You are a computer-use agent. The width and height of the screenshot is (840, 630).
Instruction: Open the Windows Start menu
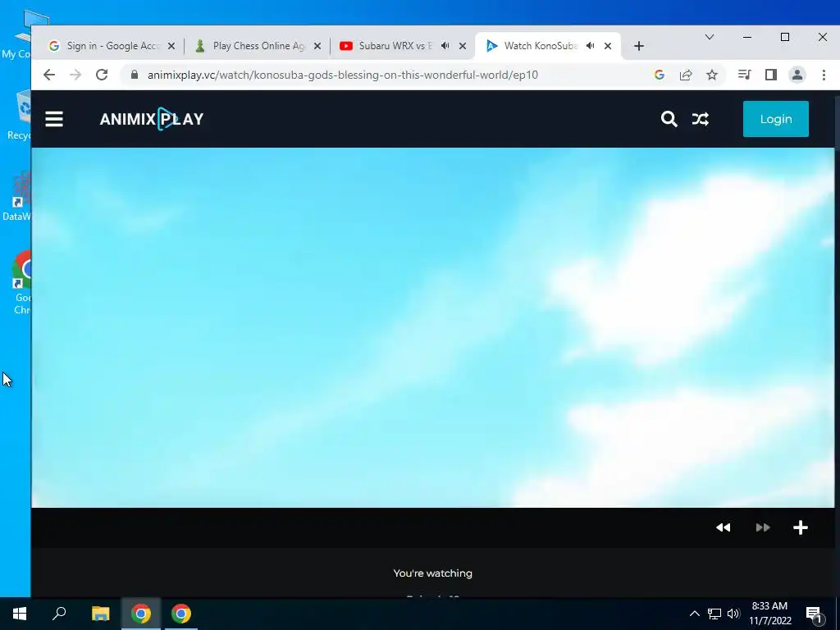[20, 614]
